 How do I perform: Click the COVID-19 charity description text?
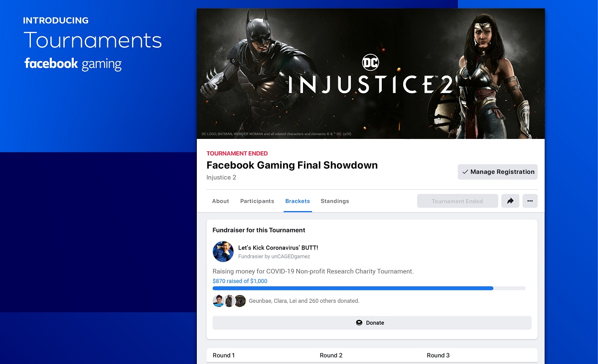pos(313,271)
